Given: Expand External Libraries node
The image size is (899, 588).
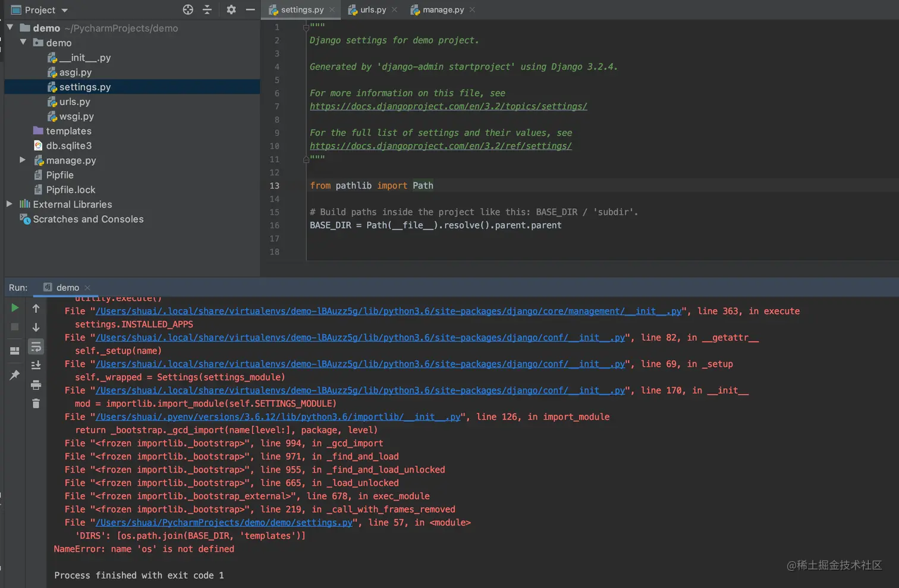Looking at the screenshot, I should [10, 204].
